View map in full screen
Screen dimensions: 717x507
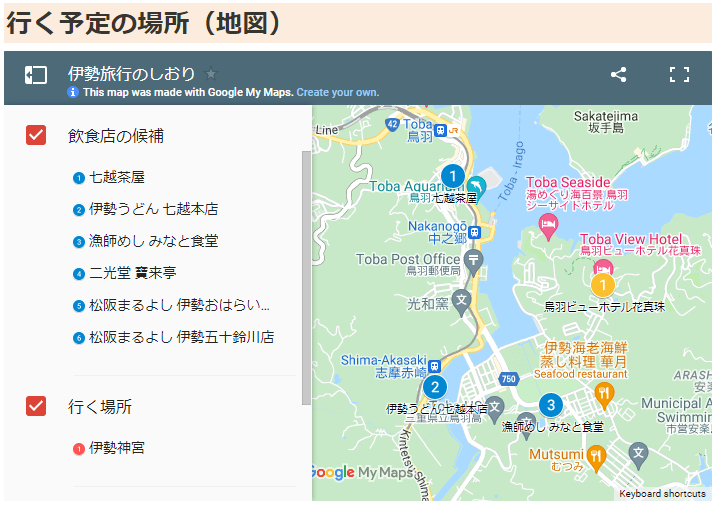coord(679,75)
